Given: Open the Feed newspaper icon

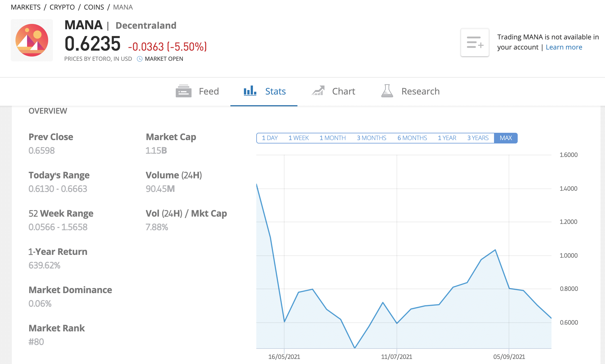Looking at the screenshot, I should (183, 91).
